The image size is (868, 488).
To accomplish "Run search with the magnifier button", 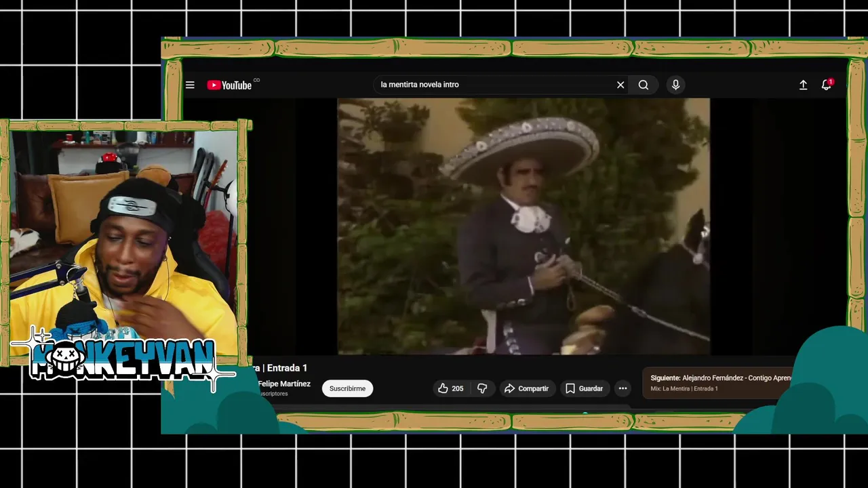I will click(x=644, y=85).
